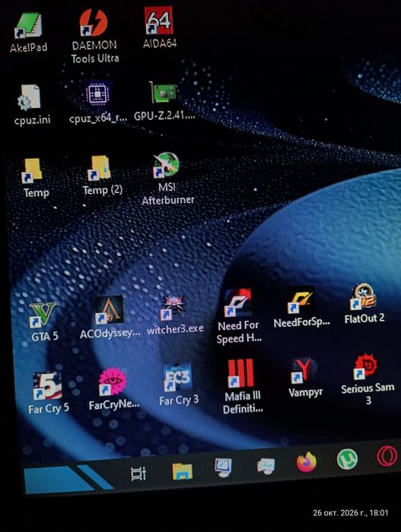The height and width of the screenshot is (532, 401).
Task: Open Opera browser from the taskbar
Action: (387, 456)
